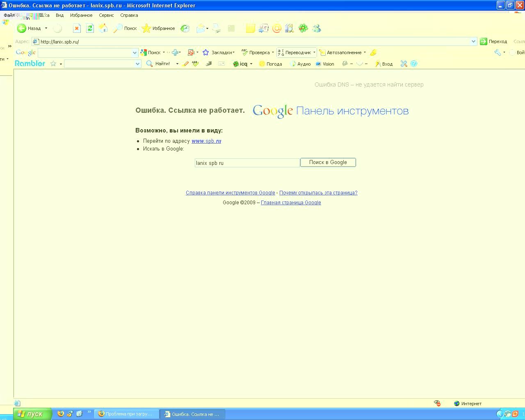Click the Rambler toolbar help icon
This screenshot has width=525, height=420.
click(x=414, y=64)
